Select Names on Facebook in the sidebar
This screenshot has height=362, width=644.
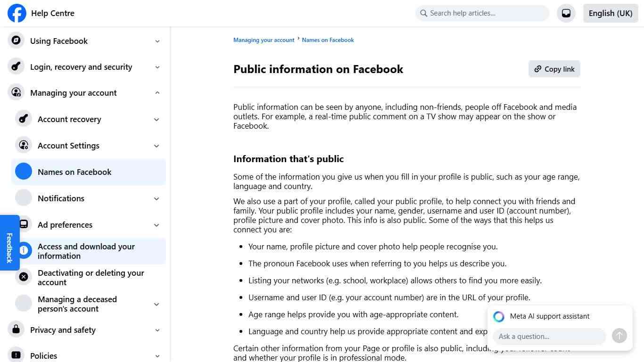coord(74,172)
